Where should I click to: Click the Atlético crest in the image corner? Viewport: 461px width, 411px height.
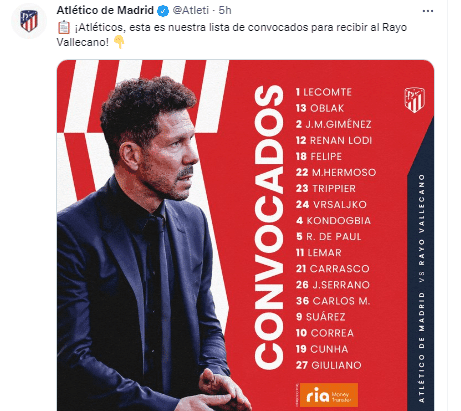pos(414,100)
